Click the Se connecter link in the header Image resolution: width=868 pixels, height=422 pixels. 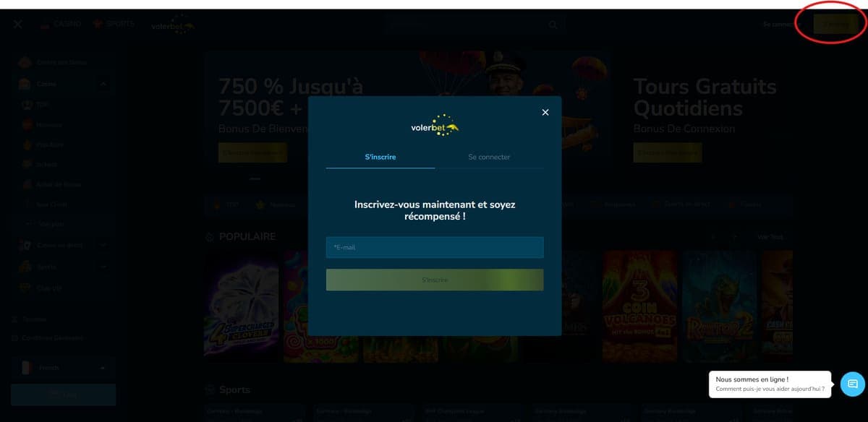[x=778, y=25]
